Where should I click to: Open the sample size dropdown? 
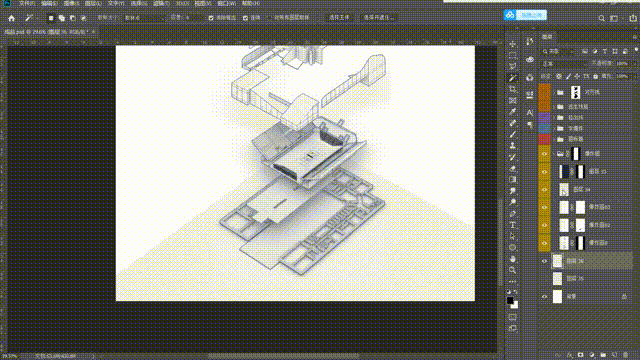pyautogui.click(x=144, y=18)
